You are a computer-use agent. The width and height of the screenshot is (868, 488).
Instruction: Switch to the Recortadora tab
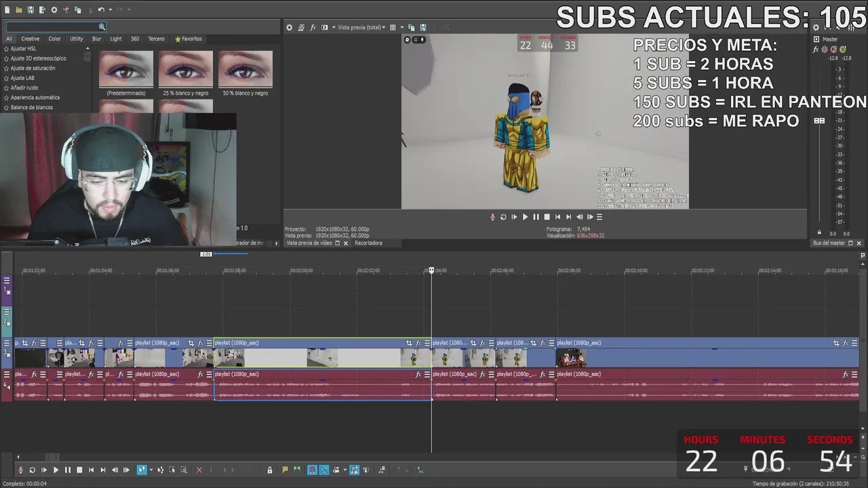[368, 243]
